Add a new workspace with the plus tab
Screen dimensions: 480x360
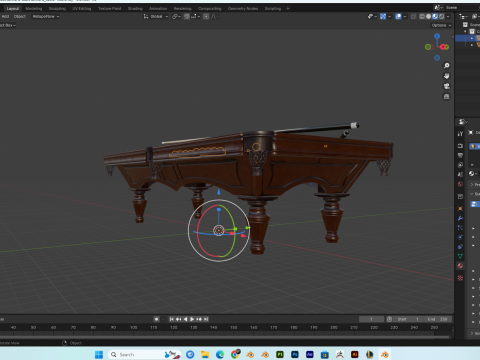[x=288, y=9]
